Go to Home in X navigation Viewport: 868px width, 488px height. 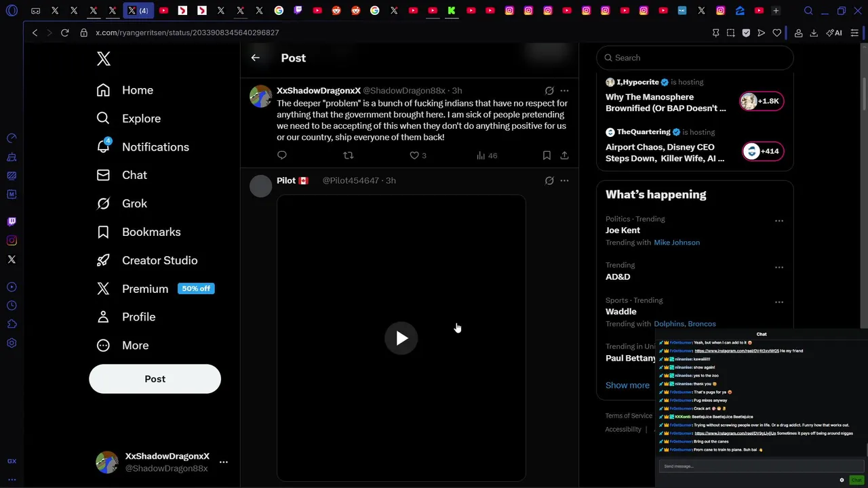(x=125, y=90)
